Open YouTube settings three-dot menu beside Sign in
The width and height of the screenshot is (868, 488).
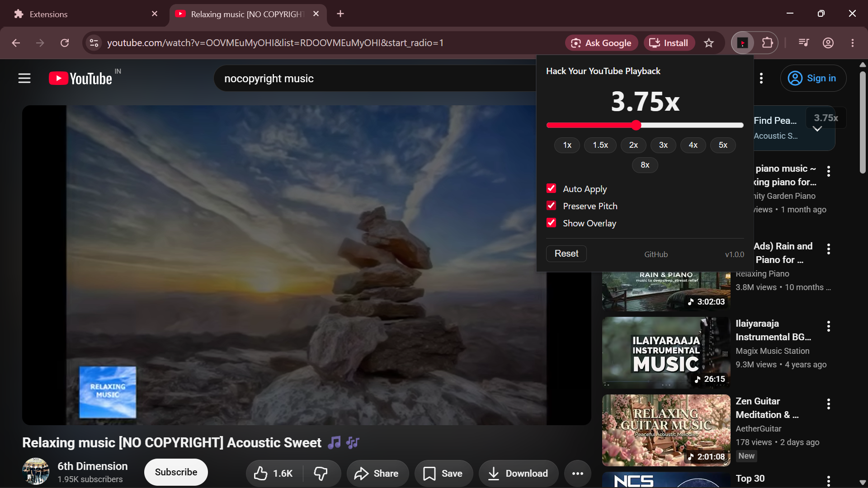[761, 79]
